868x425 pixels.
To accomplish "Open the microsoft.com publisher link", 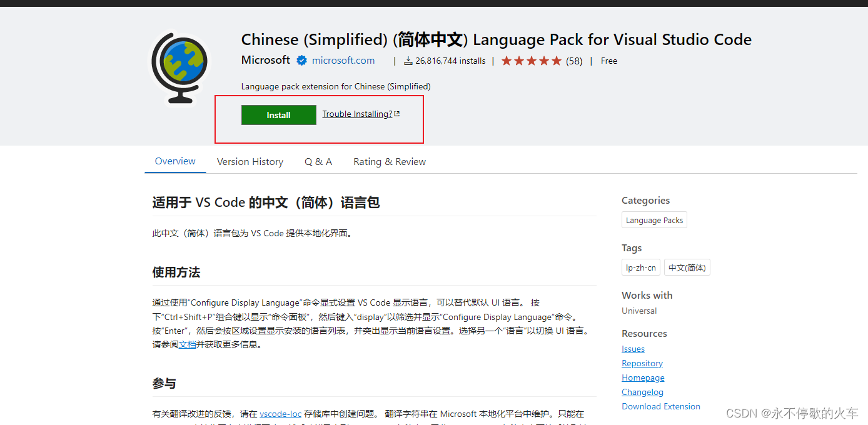I will 343,61.
